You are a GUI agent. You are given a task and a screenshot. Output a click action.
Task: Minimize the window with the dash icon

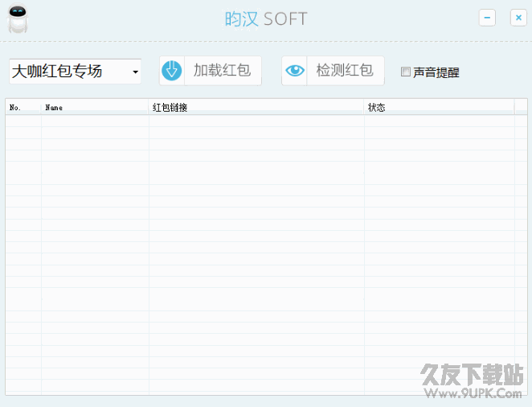(487, 18)
